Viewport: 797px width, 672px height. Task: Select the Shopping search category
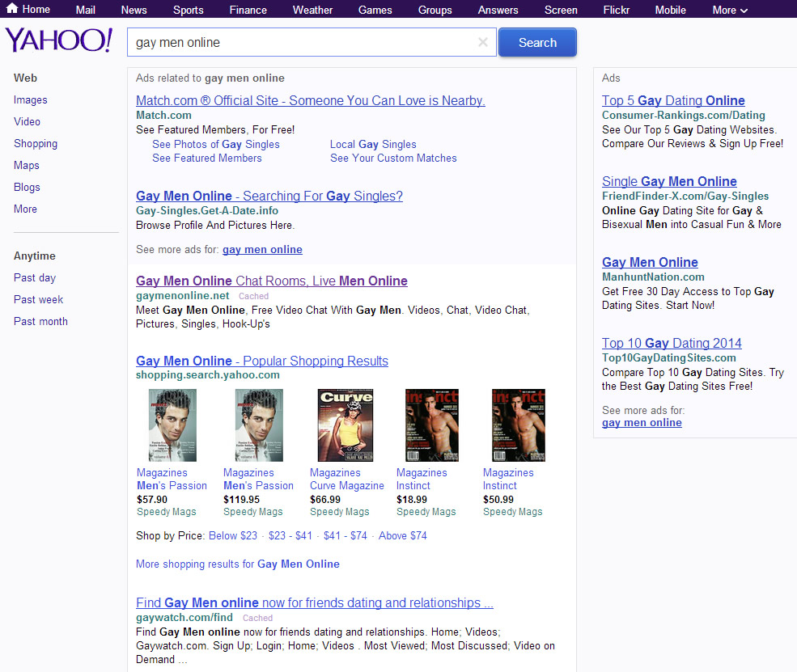(36, 144)
